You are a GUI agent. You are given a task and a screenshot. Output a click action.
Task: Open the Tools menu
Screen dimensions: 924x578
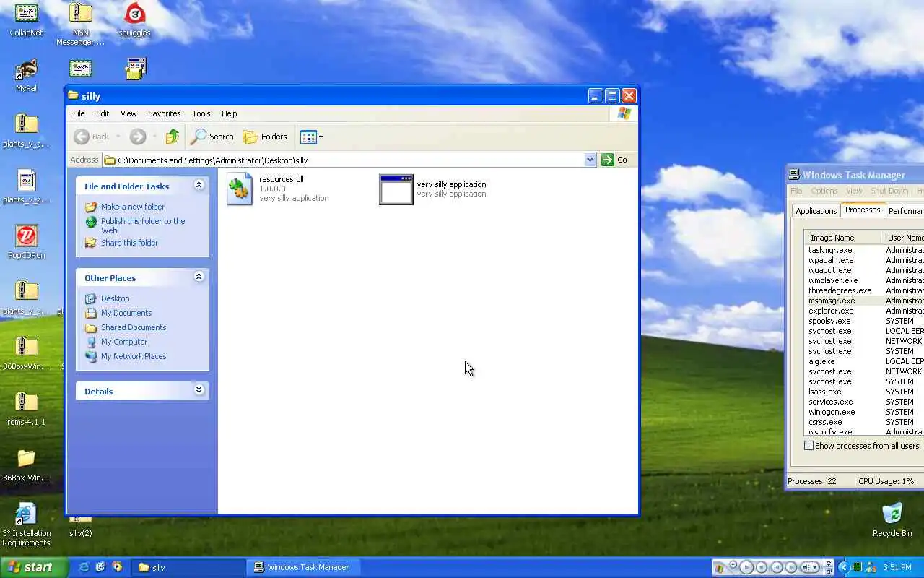(201, 113)
